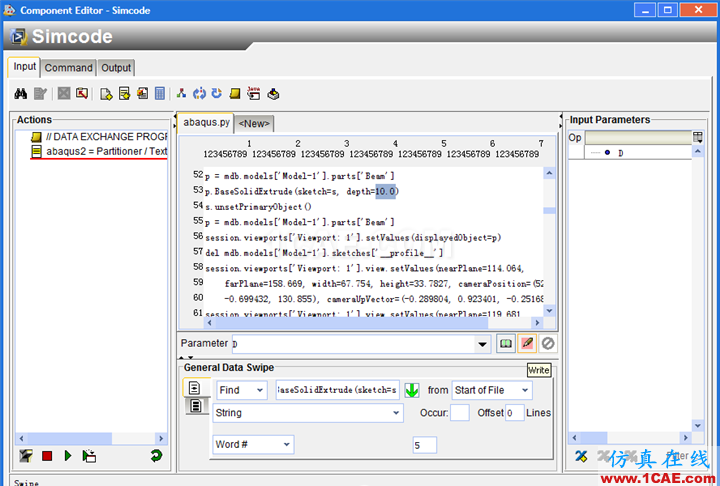The image size is (720, 486).
Task: Click the code editor scroll down arrow
Action: coord(549,310)
